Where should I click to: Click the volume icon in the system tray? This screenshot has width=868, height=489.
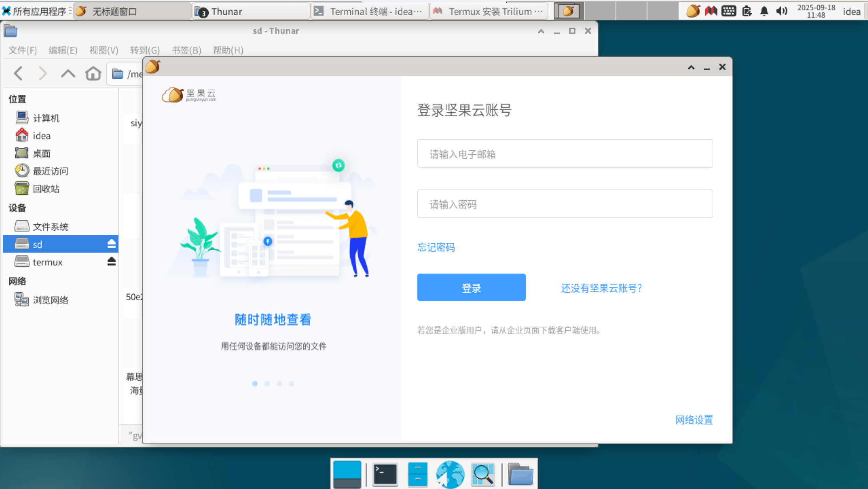(x=781, y=11)
